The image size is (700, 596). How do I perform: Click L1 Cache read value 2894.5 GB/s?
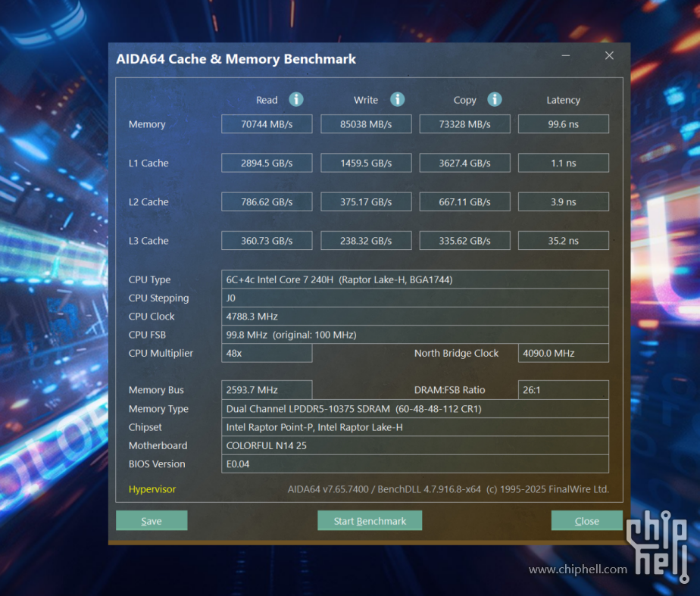[267, 163]
